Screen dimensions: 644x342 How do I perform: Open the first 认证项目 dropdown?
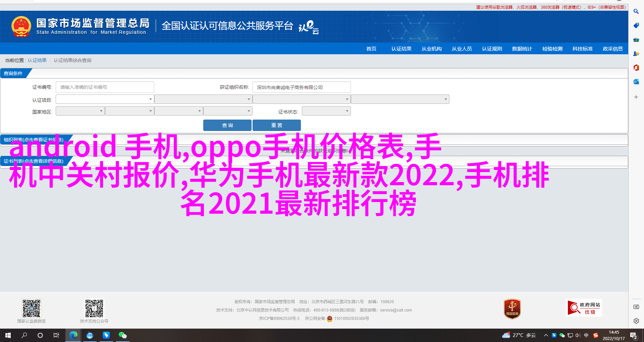(x=105, y=99)
